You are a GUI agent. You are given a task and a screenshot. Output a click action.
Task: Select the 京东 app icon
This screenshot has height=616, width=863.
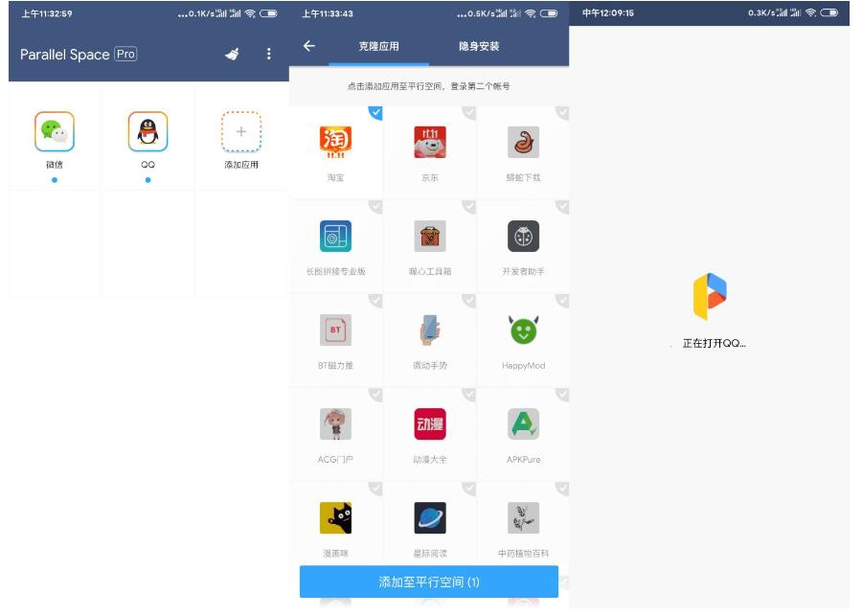pos(430,142)
